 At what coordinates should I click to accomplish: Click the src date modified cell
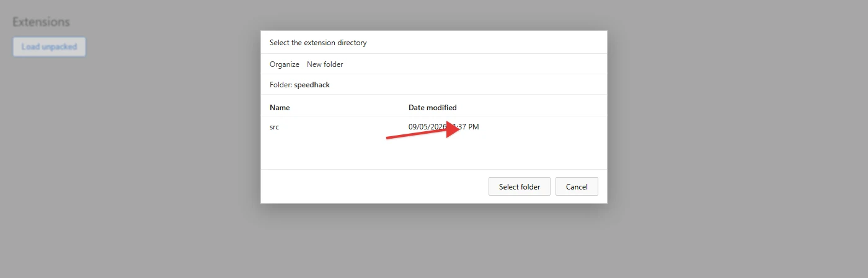click(x=444, y=127)
